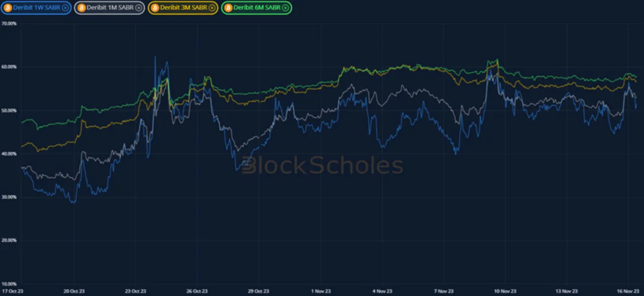Viewport: 644px width, 296px height.
Task: Remove the Deribit 6M SABR series
Action: tap(285, 8)
